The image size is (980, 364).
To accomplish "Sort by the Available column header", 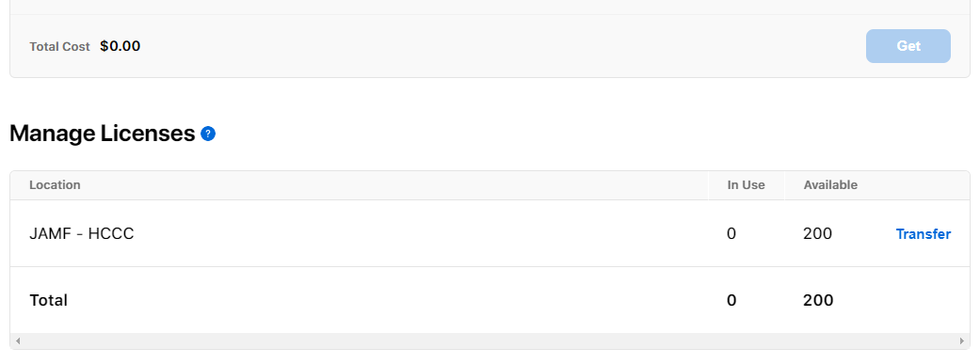I will [x=830, y=184].
